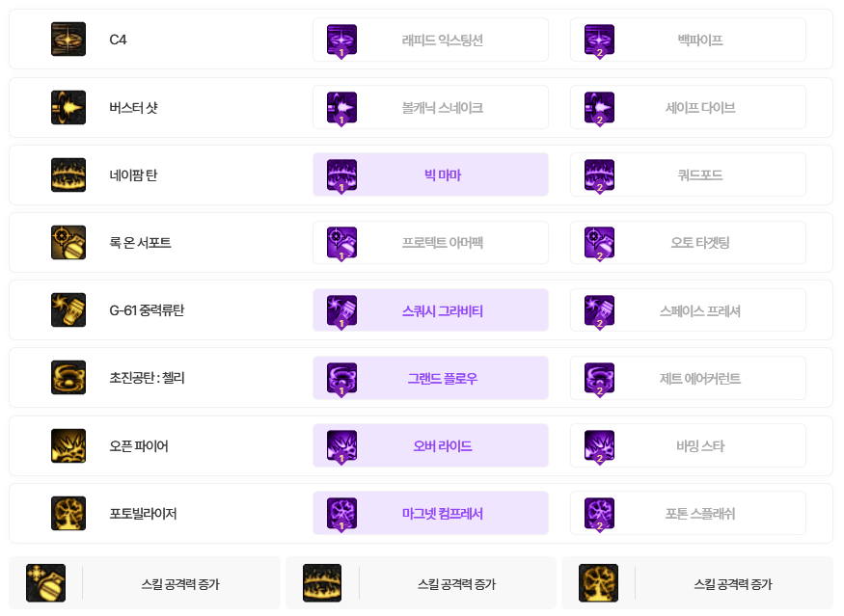Click the 세이프 다이브 enhancement option
This screenshot has width=844, height=616.
pos(688,107)
